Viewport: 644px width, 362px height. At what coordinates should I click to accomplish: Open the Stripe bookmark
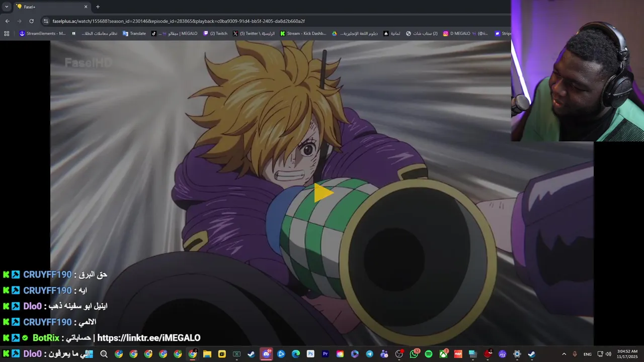(x=503, y=34)
